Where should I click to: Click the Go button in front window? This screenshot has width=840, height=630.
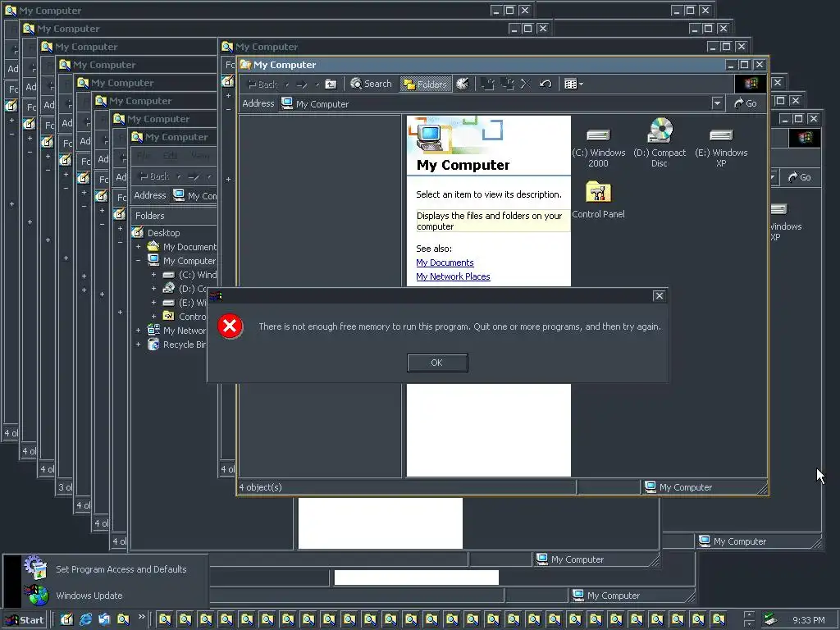tap(745, 103)
